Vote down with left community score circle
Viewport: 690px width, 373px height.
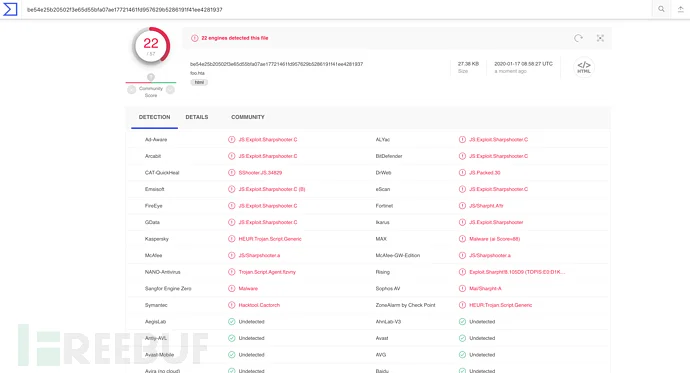point(132,90)
